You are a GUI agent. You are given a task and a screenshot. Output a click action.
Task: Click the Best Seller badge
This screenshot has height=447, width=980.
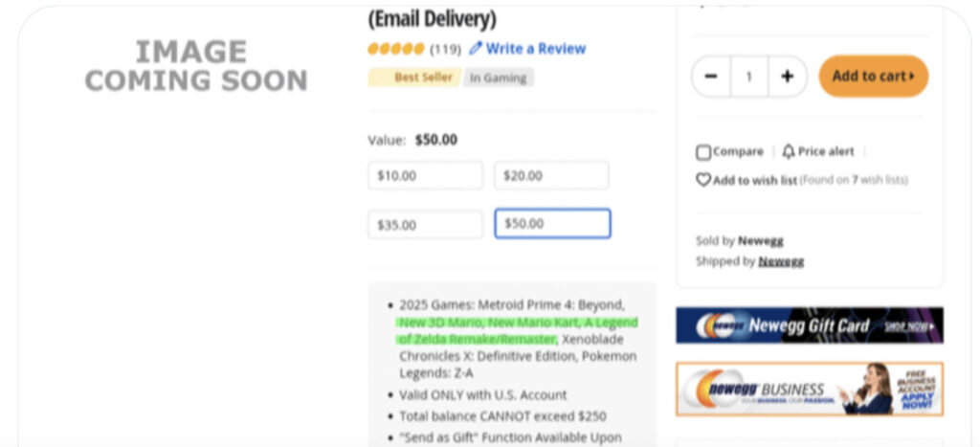click(x=415, y=78)
